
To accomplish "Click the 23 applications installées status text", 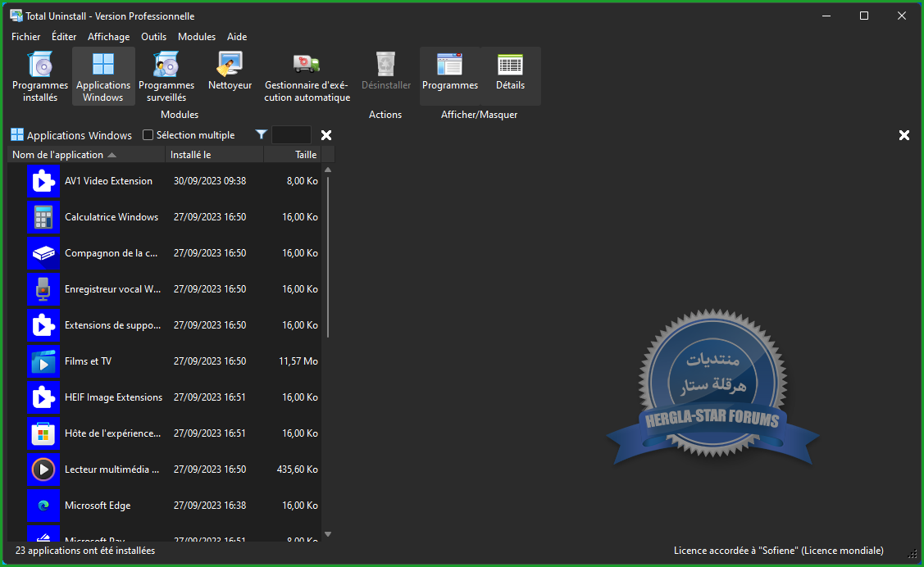I will click(85, 551).
